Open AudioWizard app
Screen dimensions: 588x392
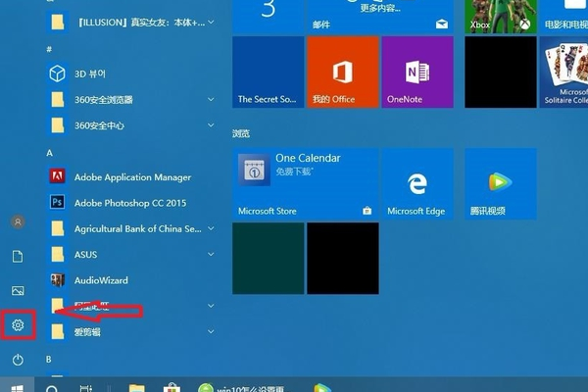tap(131, 280)
